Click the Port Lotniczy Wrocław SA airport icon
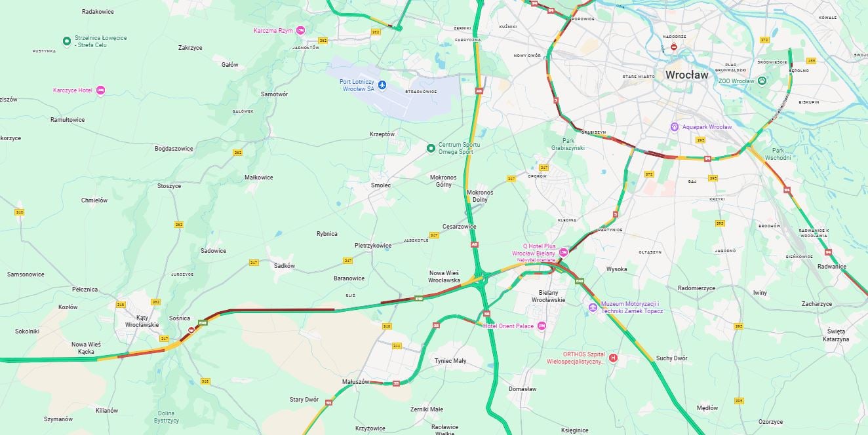868x435 pixels. click(x=382, y=85)
